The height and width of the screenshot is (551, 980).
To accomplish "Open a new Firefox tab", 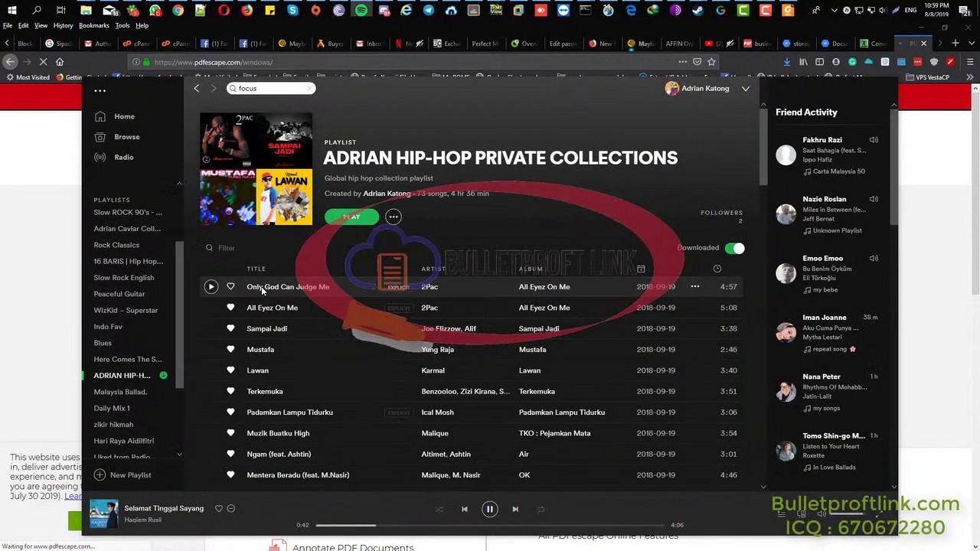I will point(955,44).
